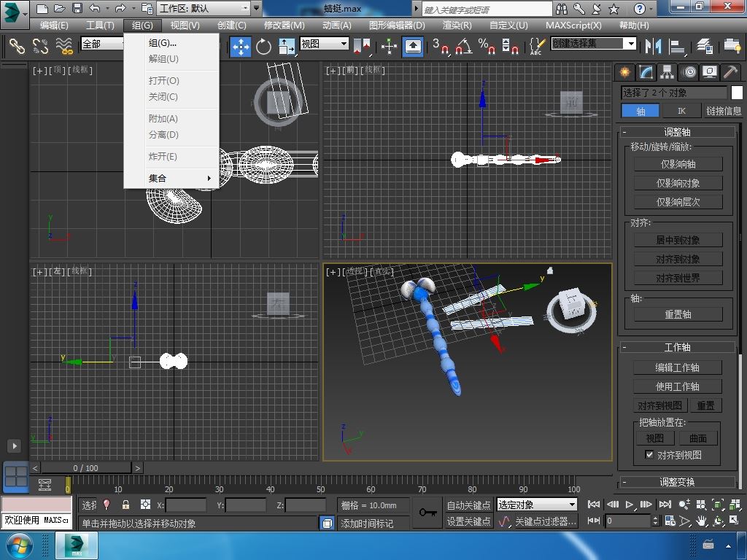Viewport: 747px width, 560px height.
Task: Choose 组(G)... from the Group menu
Action: (171, 43)
